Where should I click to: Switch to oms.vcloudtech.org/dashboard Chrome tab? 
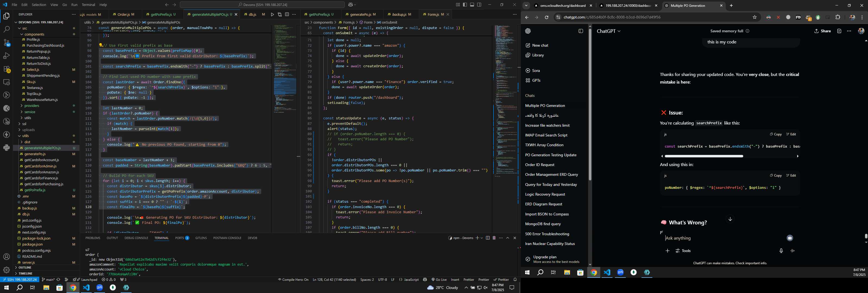[563, 6]
